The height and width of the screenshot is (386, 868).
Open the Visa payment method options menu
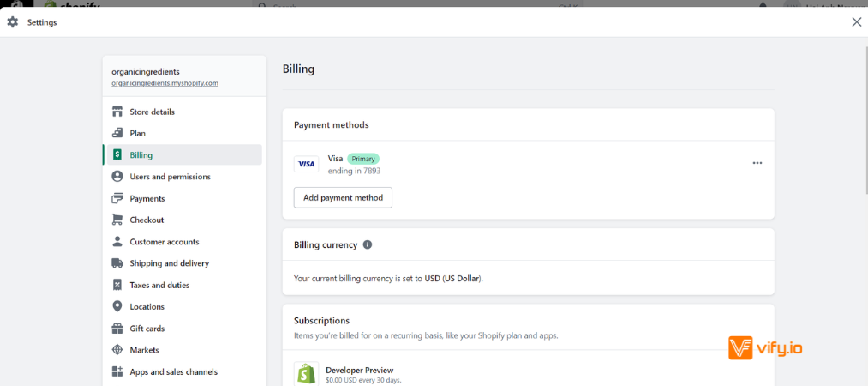pyautogui.click(x=757, y=163)
